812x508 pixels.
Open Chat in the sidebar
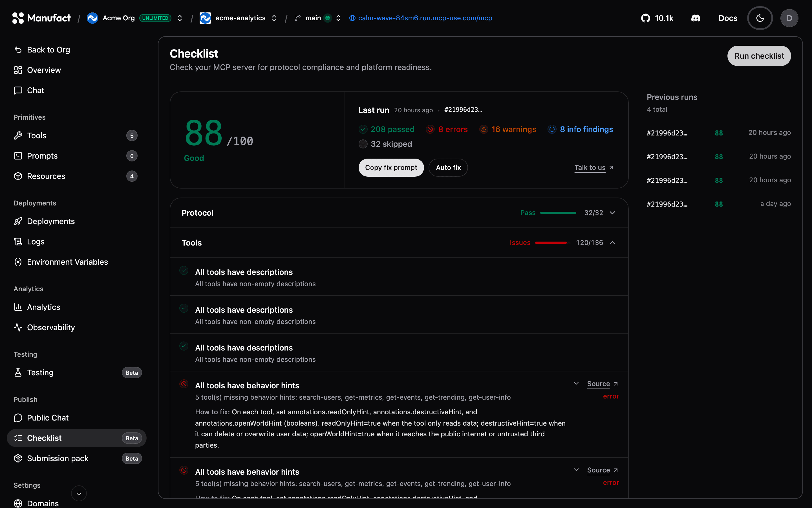click(x=76, y=90)
